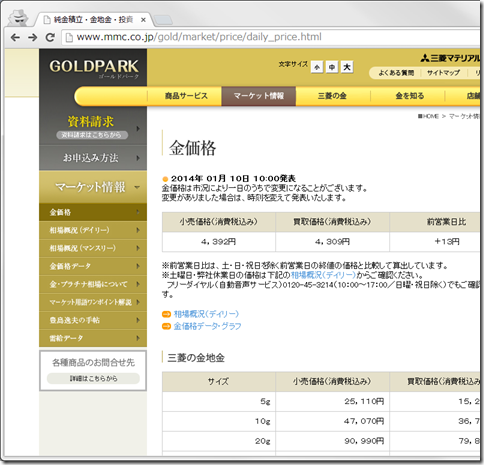Select 豊島逸夫の手帖 sidebar item
This screenshot has height=465, width=484.
(93, 320)
